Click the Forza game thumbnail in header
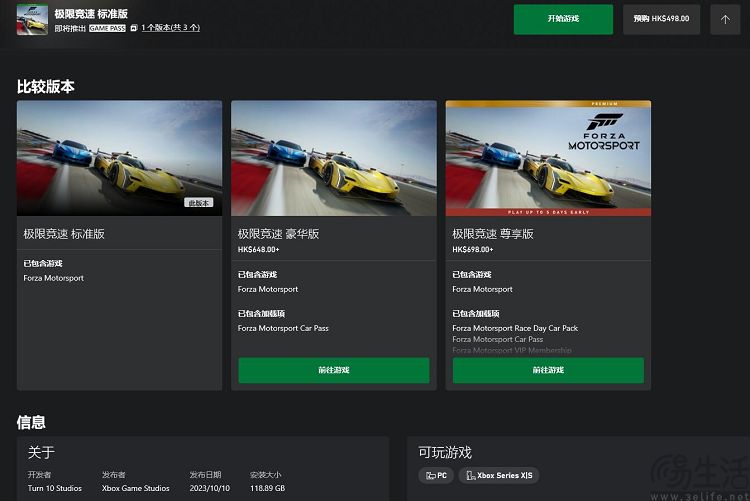This screenshot has height=501, width=750. 32,19
